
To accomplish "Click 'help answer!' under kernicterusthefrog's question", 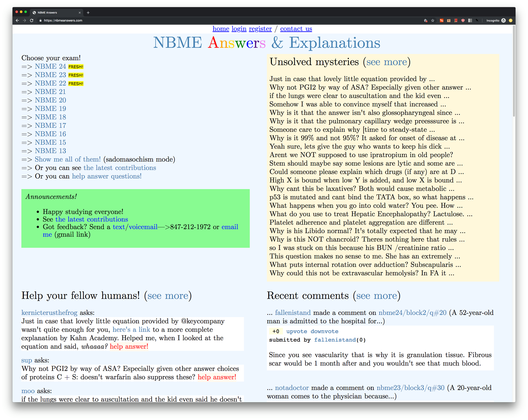I will (x=129, y=347).
